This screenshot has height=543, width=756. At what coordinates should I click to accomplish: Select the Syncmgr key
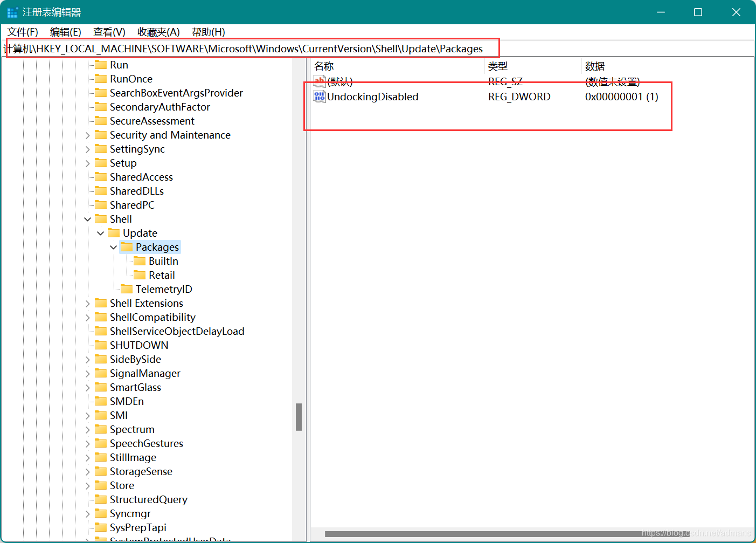pyautogui.click(x=130, y=513)
